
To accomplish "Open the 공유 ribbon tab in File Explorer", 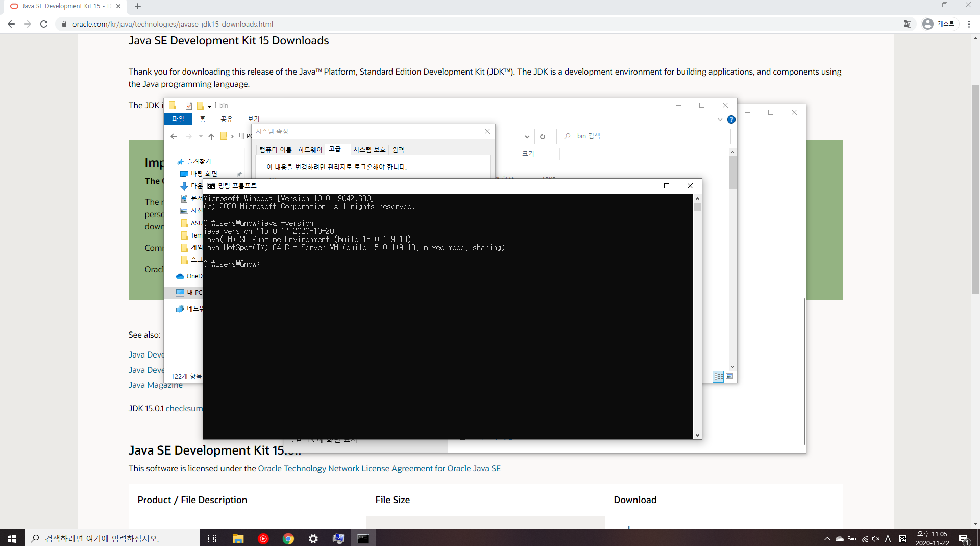I will point(227,119).
